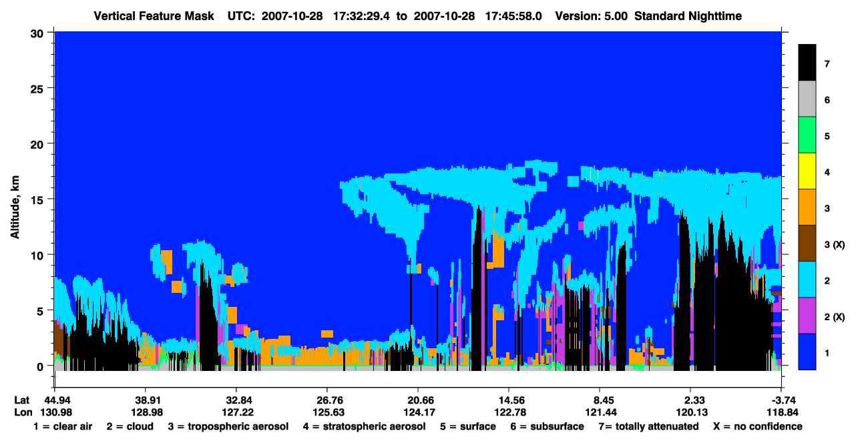Click the cyan color swatch labeled 2
This screenshot has width=868, height=445.
pyautogui.click(x=807, y=280)
